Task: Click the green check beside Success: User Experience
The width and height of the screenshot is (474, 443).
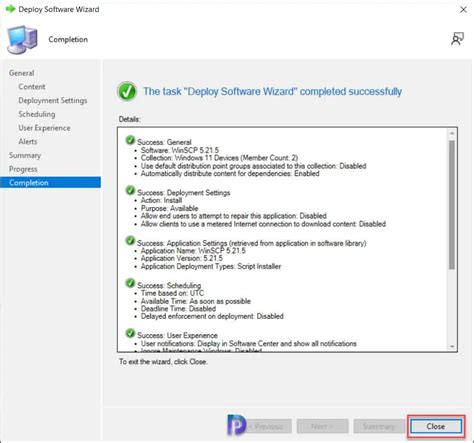Action: pyautogui.click(x=130, y=333)
